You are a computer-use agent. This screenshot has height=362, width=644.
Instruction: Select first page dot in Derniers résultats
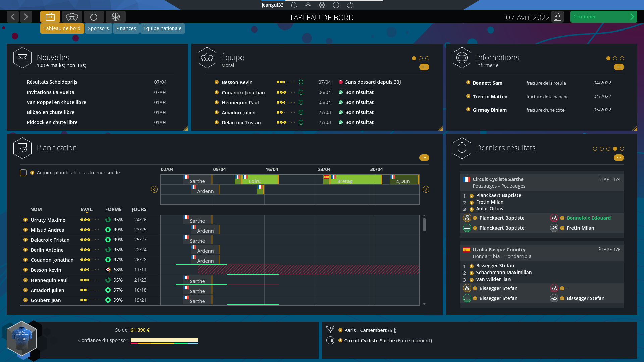(595, 149)
